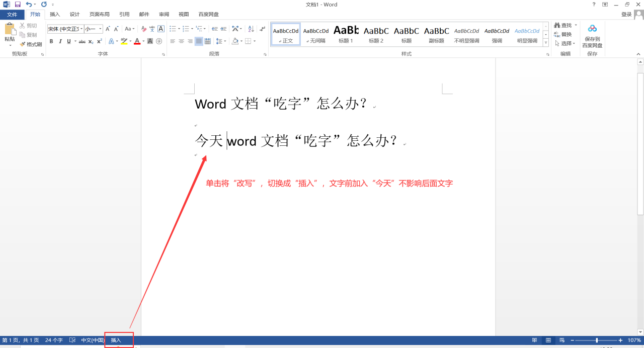The width and height of the screenshot is (644, 348).
Task: Click the Undo arrow icon
Action: (x=29, y=4)
